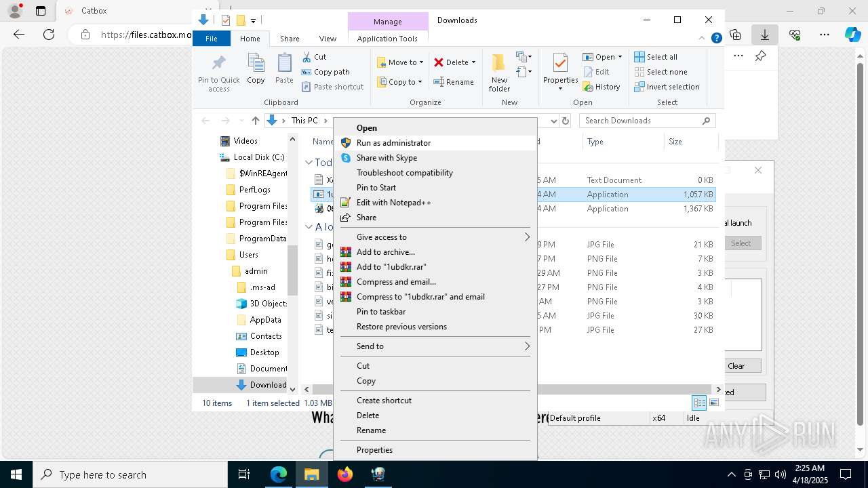Click Rename in the Organize group
The height and width of the screenshot is (488, 868).
tap(454, 82)
